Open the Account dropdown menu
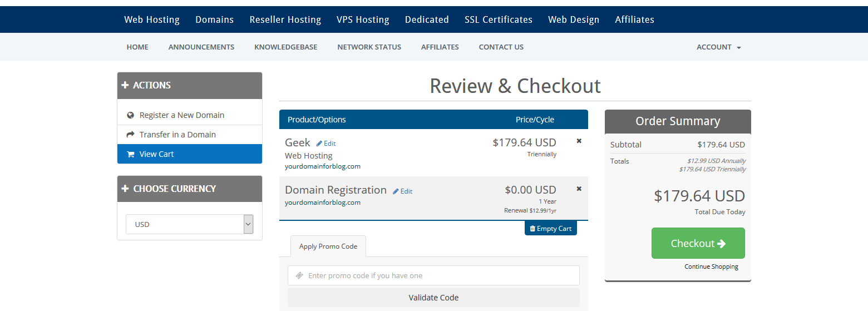 [x=718, y=47]
